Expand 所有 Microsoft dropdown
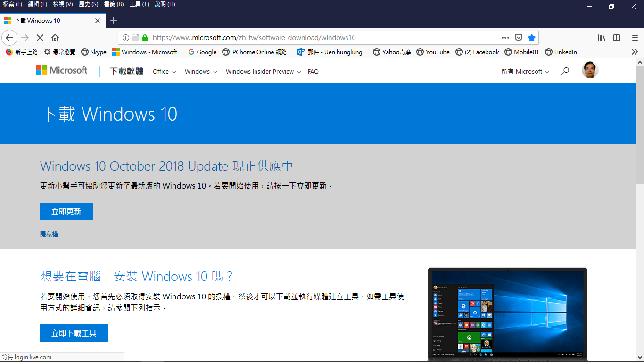The height and width of the screenshot is (362, 644). [525, 72]
